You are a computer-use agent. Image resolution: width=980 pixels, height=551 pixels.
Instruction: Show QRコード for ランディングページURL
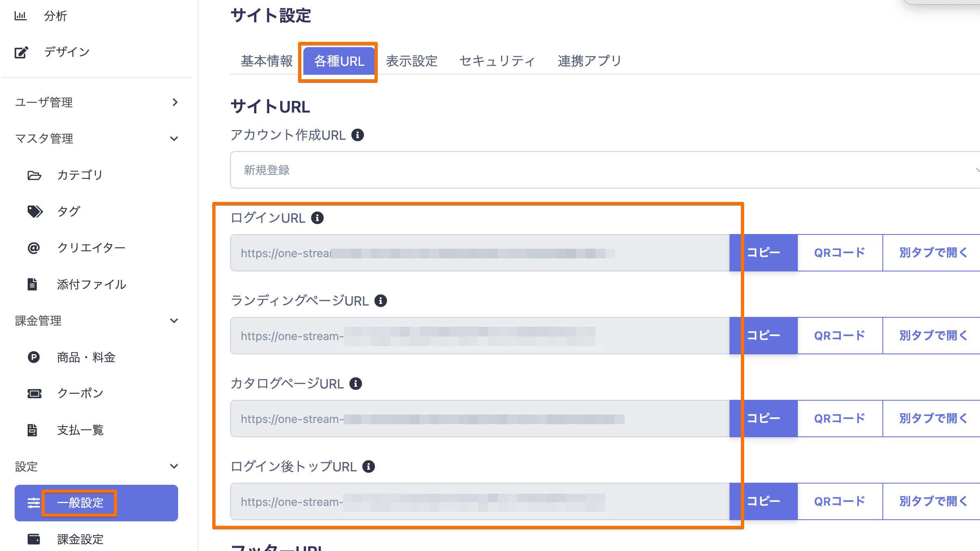click(840, 336)
